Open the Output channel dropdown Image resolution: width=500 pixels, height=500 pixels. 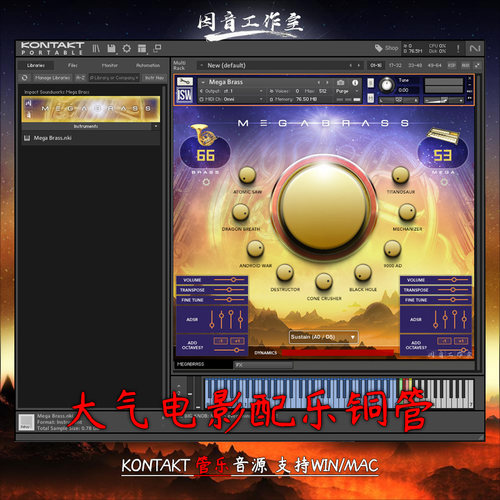[232, 91]
